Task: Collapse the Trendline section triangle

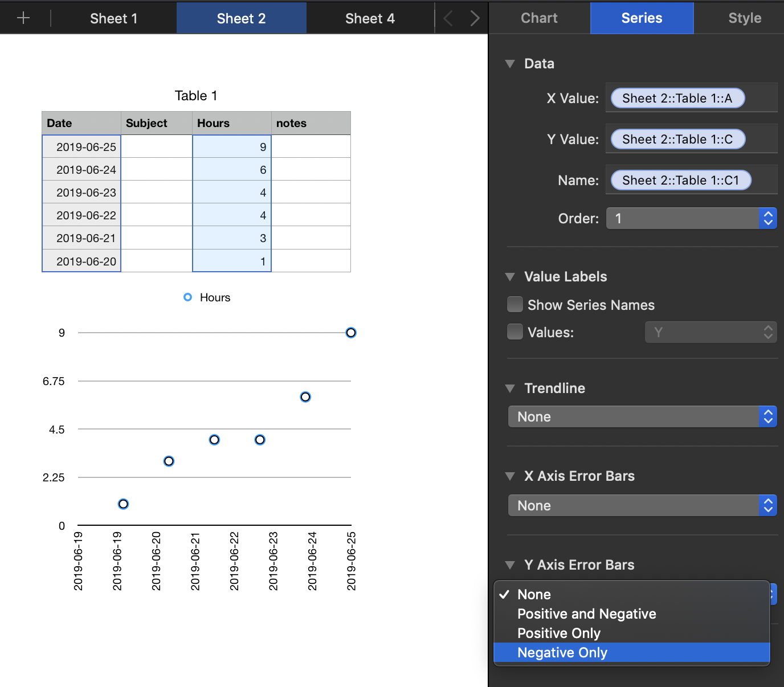Action: pos(510,389)
